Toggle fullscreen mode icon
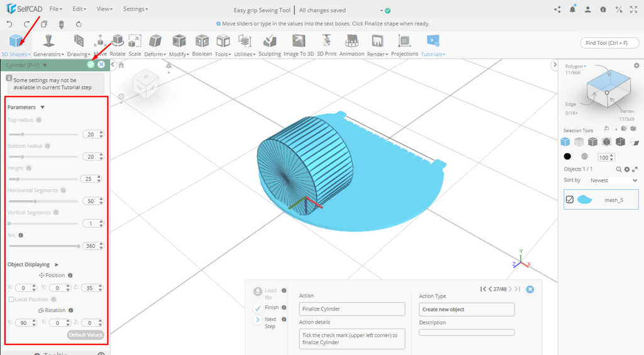The height and width of the screenshot is (355, 644). pyautogui.click(x=634, y=9)
